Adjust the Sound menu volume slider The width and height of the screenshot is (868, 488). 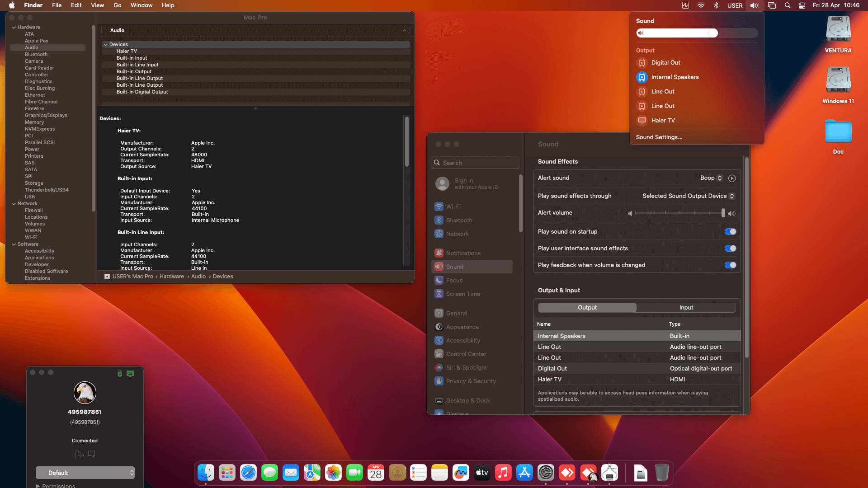(x=697, y=33)
